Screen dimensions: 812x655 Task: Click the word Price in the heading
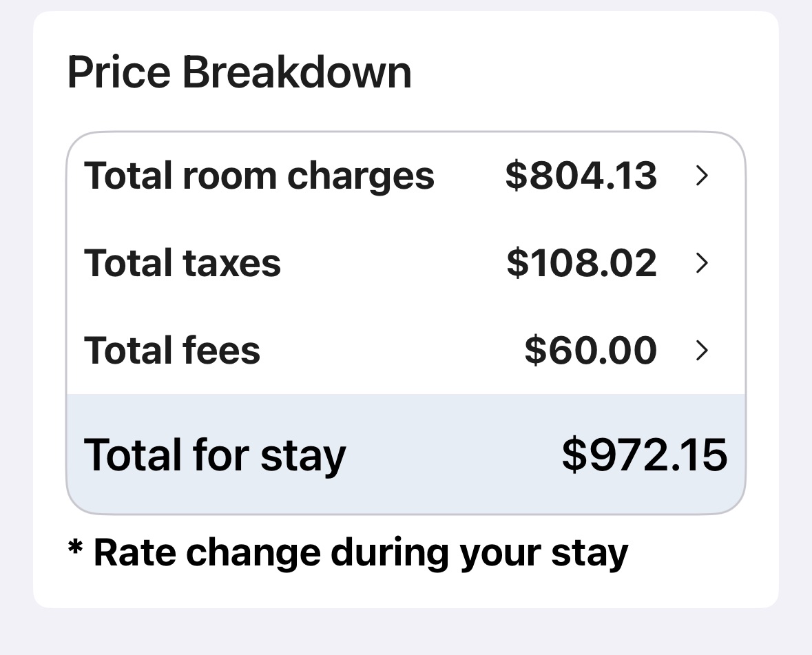(118, 72)
